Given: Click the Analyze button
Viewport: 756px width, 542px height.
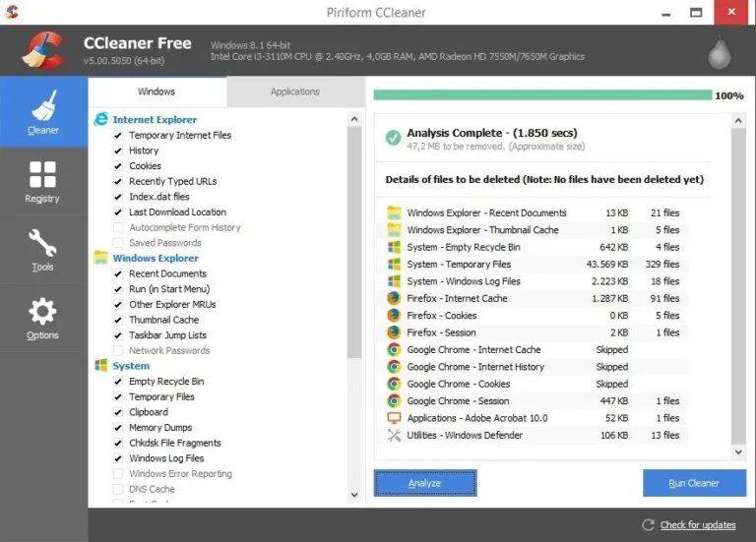Looking at the screenshot, I should (x=425, y=483).
